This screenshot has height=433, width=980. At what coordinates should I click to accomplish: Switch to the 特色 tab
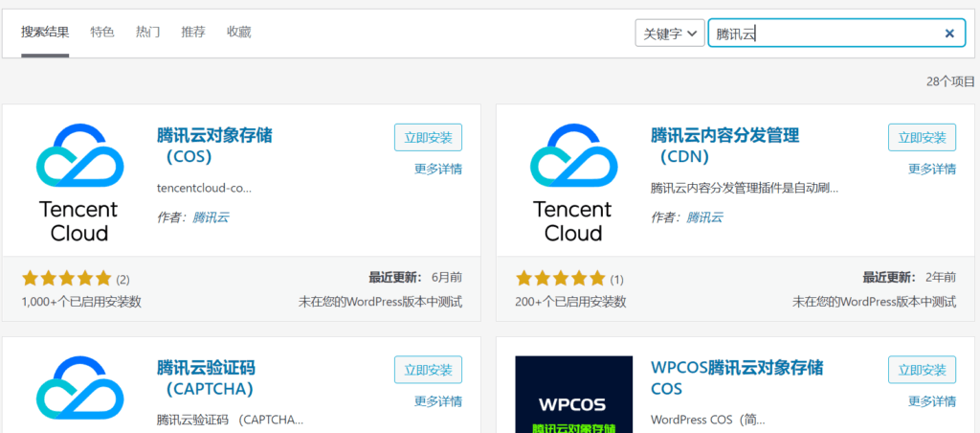pos(102,32)
